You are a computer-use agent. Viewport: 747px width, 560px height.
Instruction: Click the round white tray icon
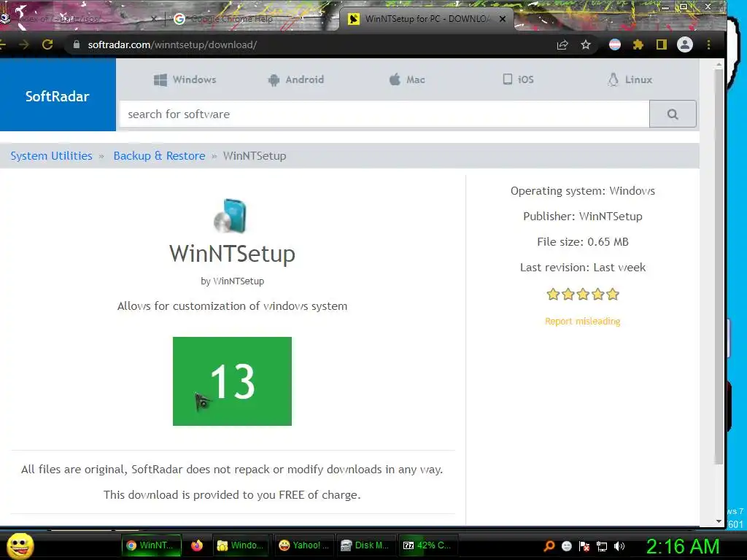coord(566,546)
